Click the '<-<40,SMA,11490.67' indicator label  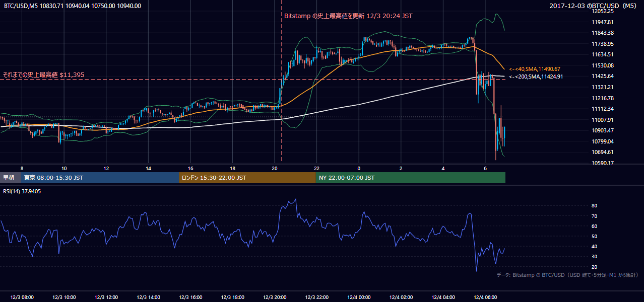535,69
